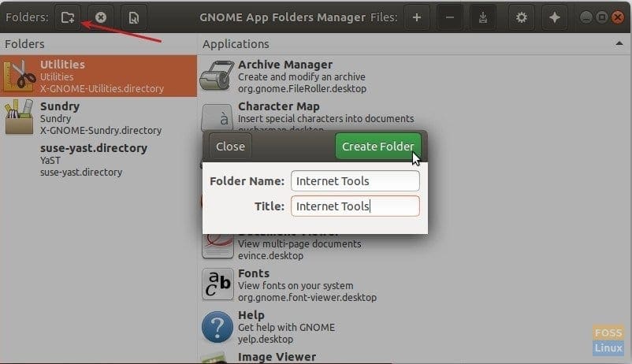Click the minus remove-file button
This screenshot has width=632, height=364.
tap(450, 17)
